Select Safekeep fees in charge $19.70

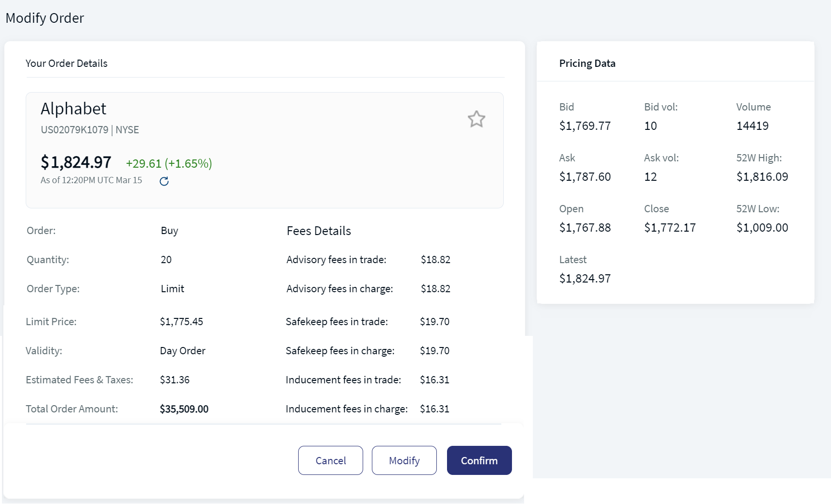tap(434, 351)
